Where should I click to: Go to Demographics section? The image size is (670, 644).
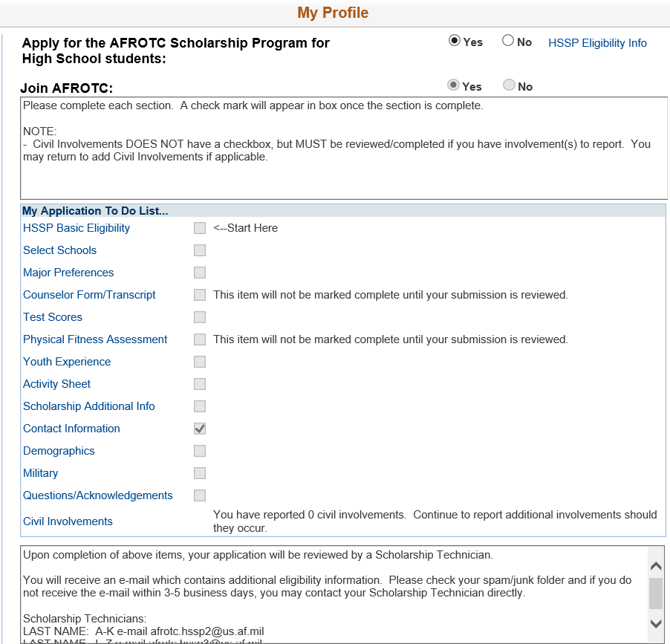click(59, 451)
